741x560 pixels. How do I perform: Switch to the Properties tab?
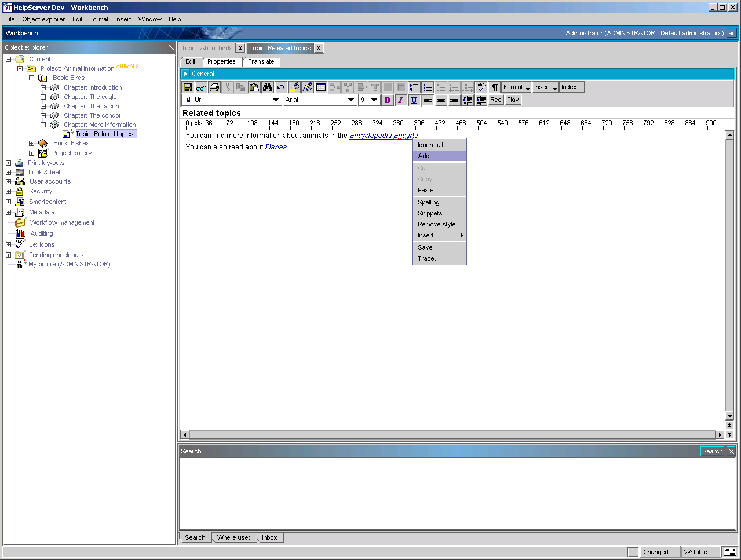(222, 61)
